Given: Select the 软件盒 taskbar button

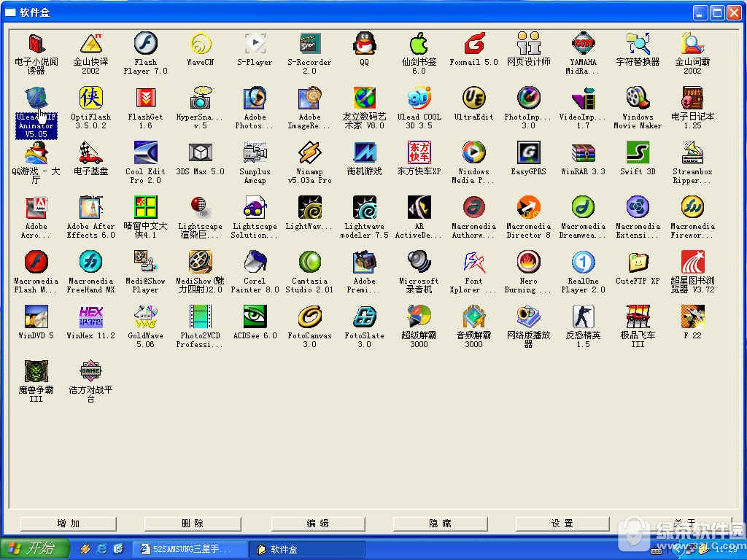Looking at the screenshot, I should pyautogui.click(x=307, y=550).
